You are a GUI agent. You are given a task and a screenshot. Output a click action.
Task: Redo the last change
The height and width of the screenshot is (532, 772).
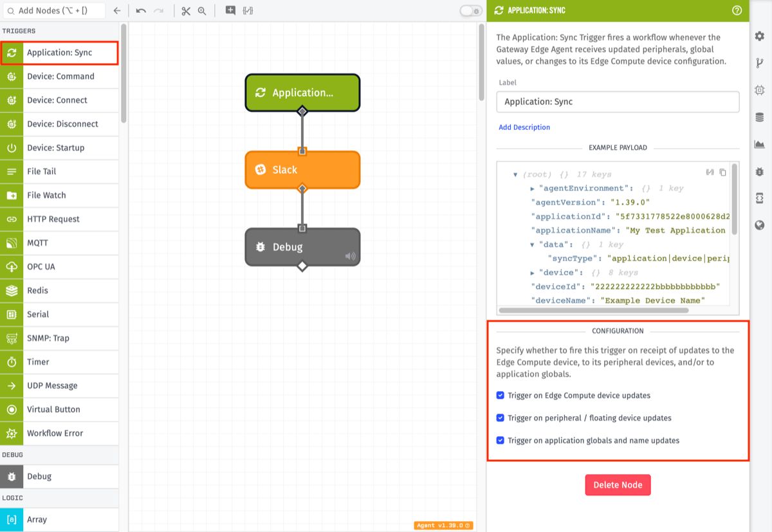point(158,11)
